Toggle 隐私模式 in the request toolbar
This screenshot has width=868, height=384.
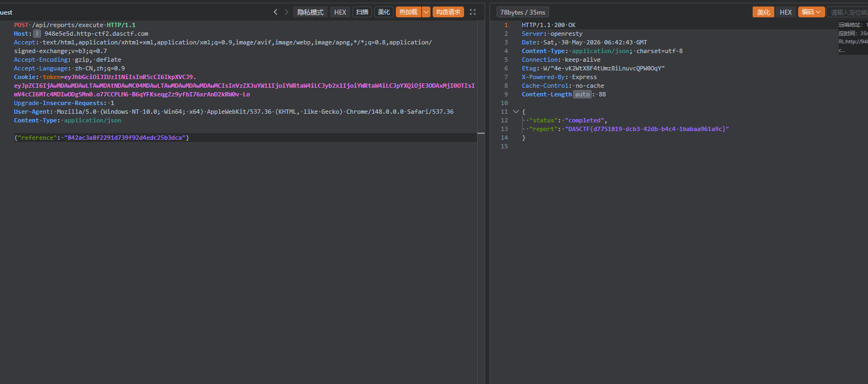pyautogui.click(x=310, y=12)
